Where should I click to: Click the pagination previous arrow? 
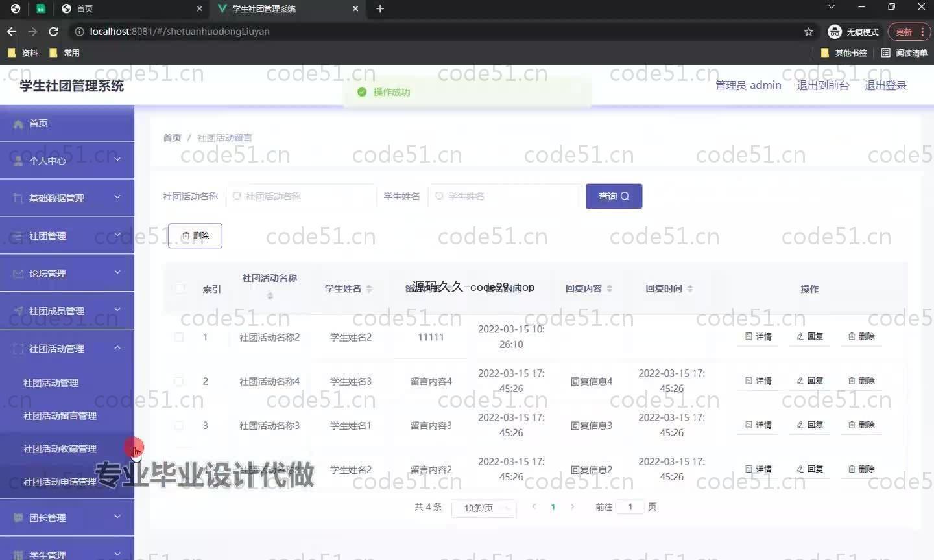point(534,507)
